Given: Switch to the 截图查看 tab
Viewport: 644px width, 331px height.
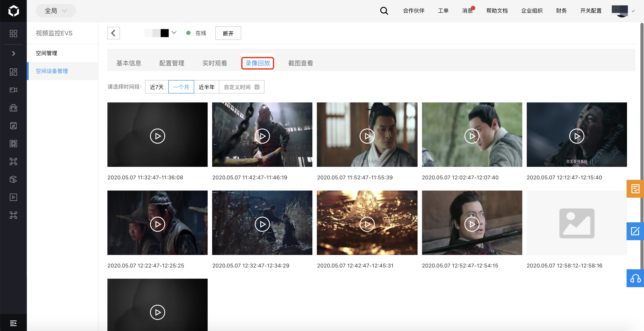Looking at the screenshot, I should (301, 63).
